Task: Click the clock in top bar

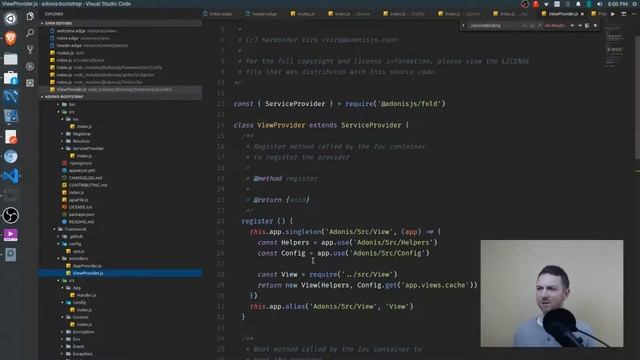Action: (x=618, y=4)
